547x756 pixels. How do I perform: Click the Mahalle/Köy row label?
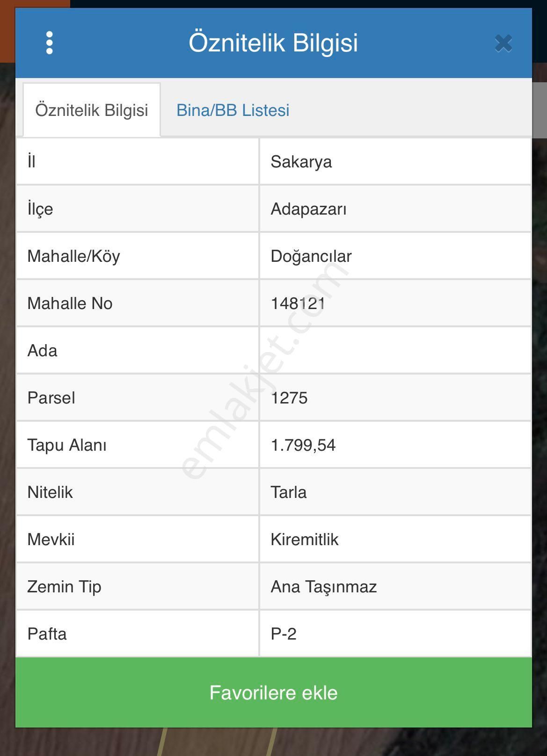(x=74, y=256)
